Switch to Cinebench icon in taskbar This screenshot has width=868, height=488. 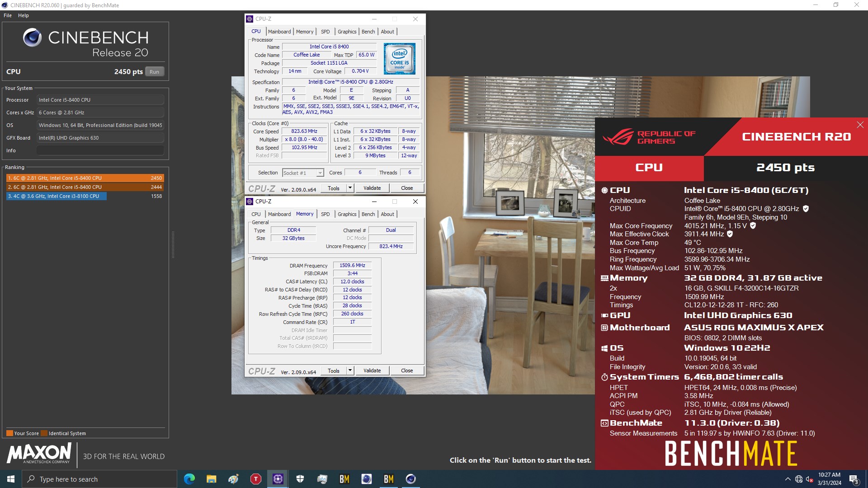pos(410,479)
